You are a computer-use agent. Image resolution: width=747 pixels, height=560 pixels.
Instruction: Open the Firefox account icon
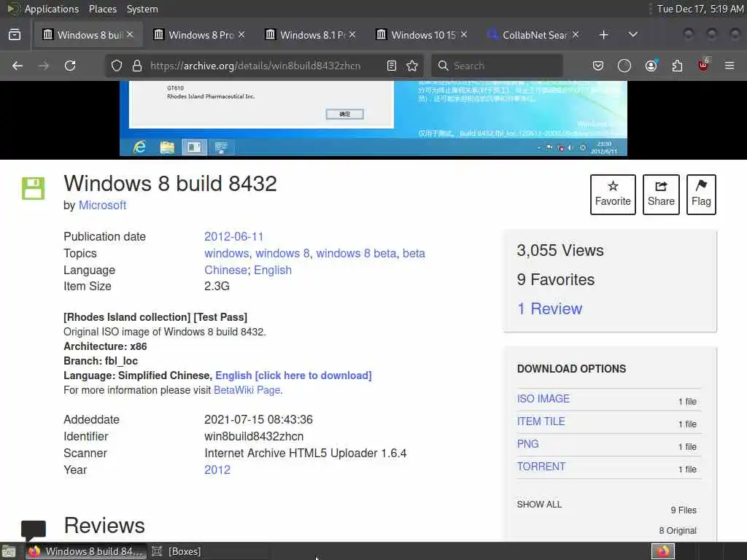point(651,66)
